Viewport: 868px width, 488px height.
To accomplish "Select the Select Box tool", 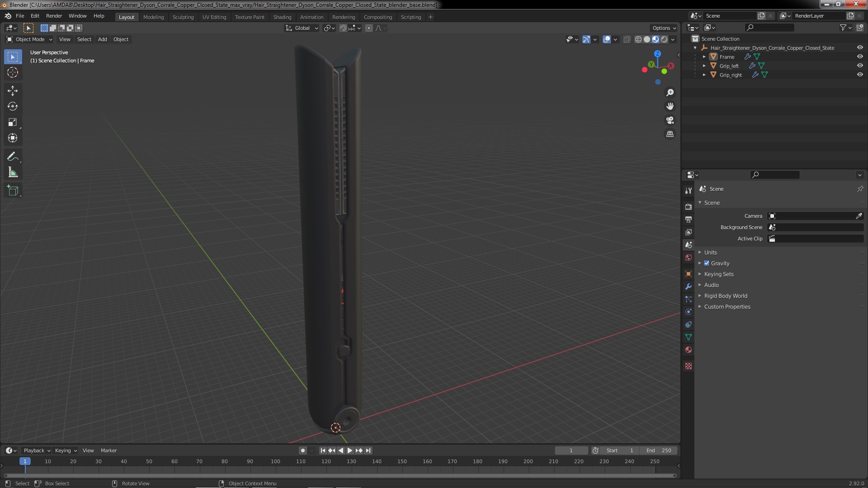I will click(x=13, y=57).
